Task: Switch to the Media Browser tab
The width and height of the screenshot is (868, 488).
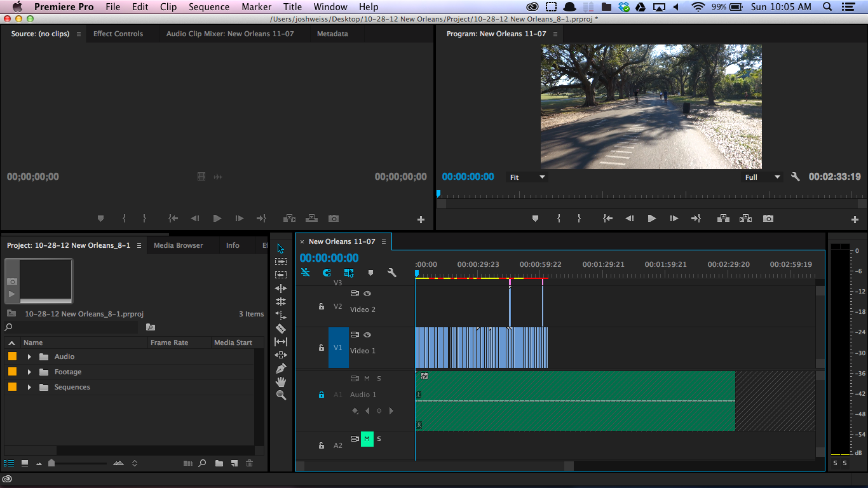Action: click(179, 245)
